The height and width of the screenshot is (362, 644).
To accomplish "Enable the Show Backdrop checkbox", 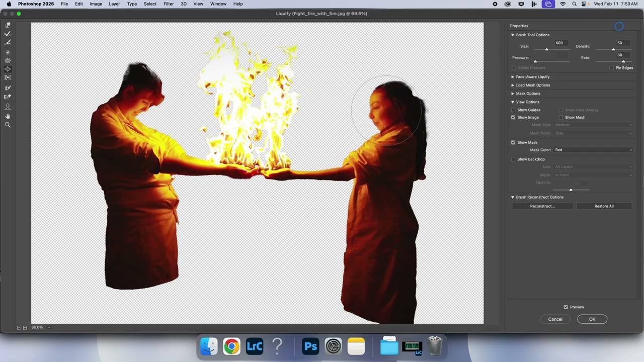I will (x=513, y=159).
